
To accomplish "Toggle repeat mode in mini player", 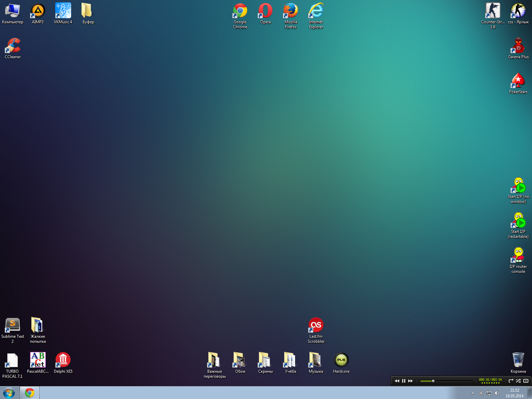I will point(511,381).
